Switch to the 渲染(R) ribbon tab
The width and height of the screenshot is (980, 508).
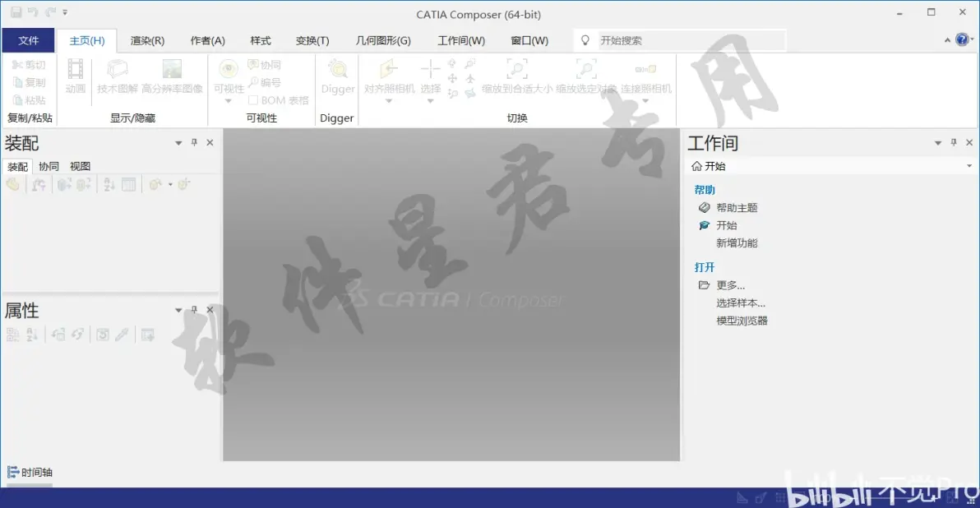click(x=147, y=40)
